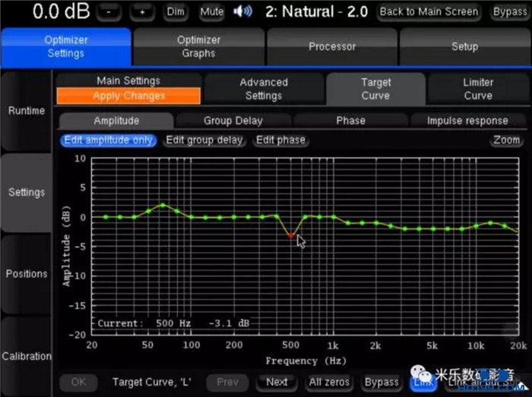Select Edit group delay mode
Viewport: 532px width, 397px height.
[x=204, y=140]
